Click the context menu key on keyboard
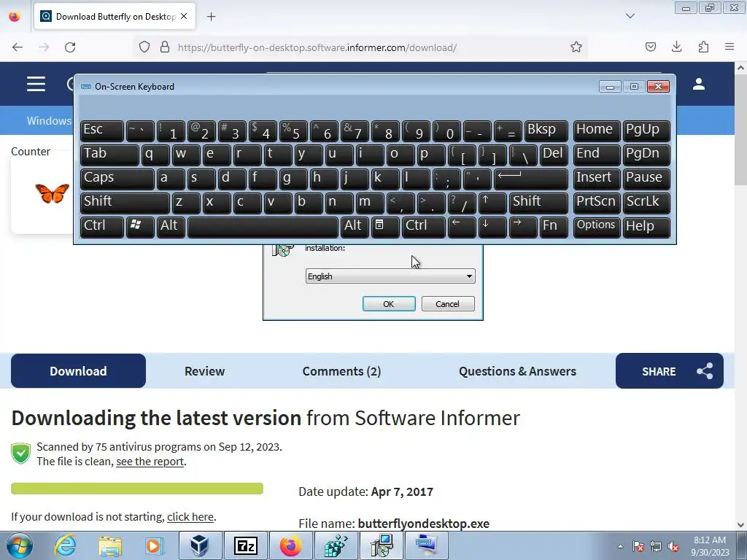This screenshot has height=560, width=747. tap(385, 226)
